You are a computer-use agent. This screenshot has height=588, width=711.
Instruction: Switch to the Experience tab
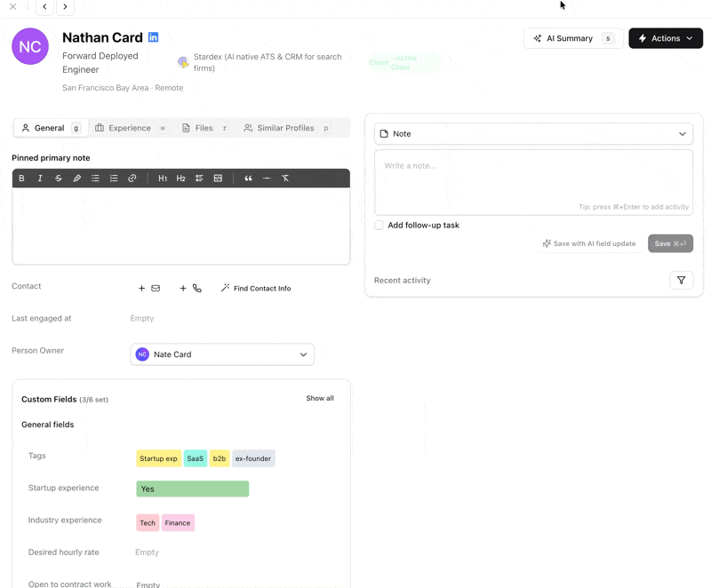[x=131, y=128]
